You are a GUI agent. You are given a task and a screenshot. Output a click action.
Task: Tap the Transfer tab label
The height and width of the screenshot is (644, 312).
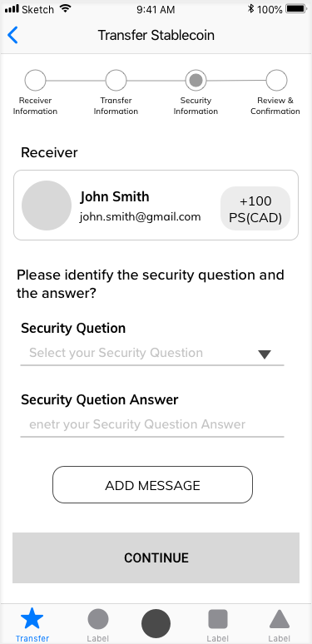[32, 638]
